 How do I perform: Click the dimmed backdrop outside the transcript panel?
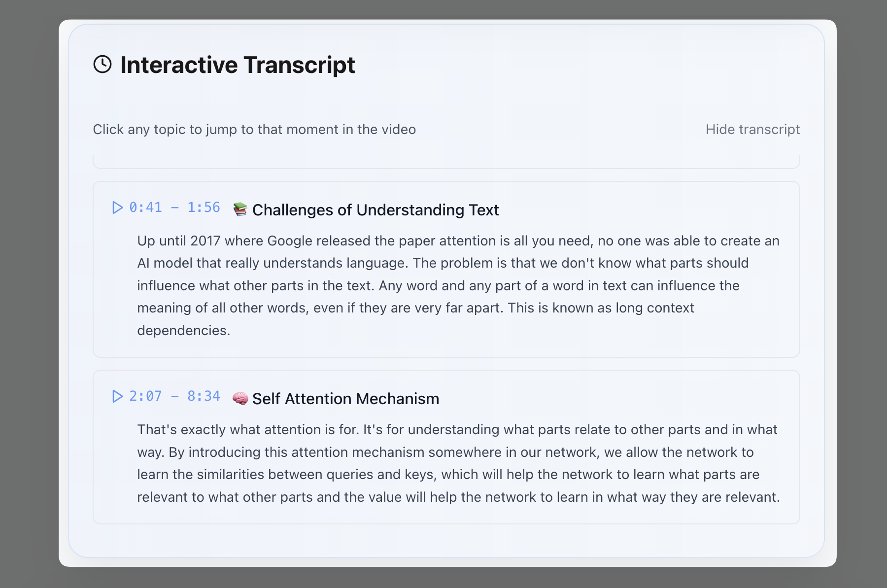[29, 296]
